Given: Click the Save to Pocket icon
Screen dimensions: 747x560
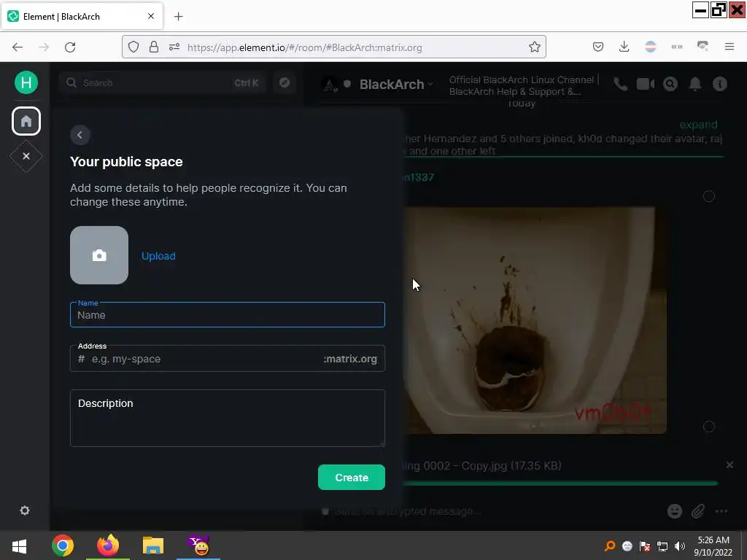Looking at the screenshot, I should pos(598,47).
